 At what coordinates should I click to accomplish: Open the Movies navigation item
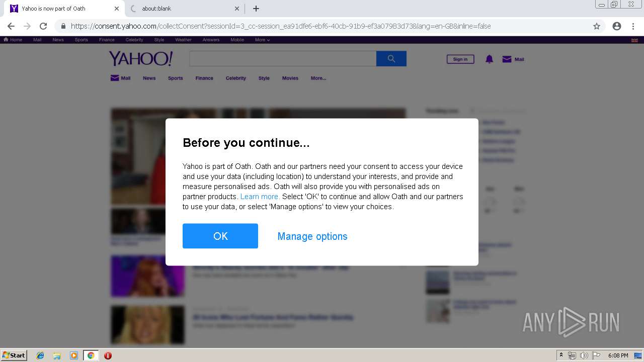point(290,78)
